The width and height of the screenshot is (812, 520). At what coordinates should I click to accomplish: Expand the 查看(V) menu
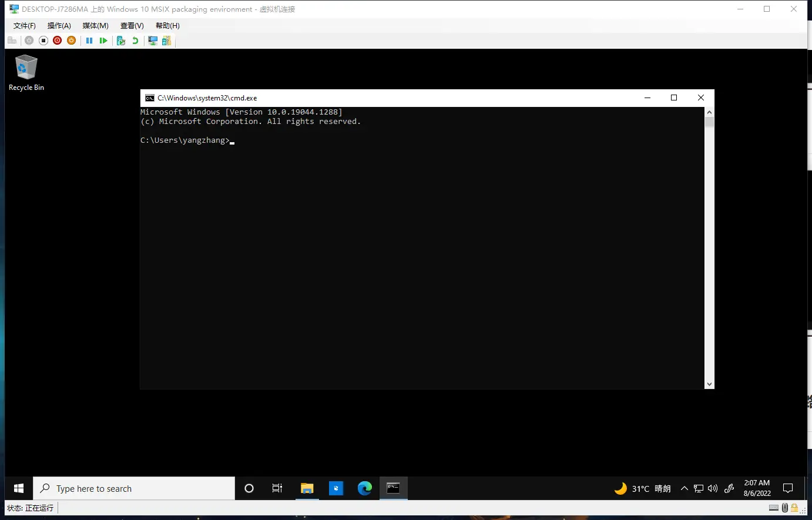pos(132,26)
